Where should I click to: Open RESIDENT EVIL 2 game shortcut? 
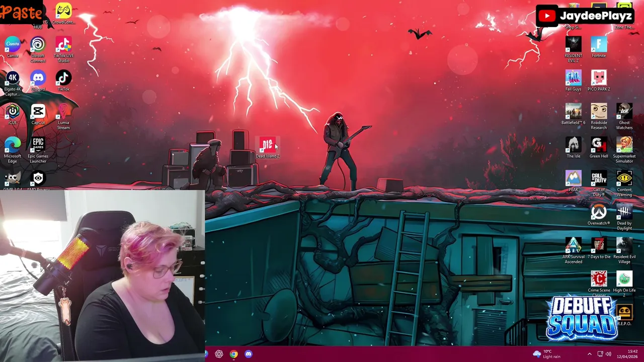(573, 49)
